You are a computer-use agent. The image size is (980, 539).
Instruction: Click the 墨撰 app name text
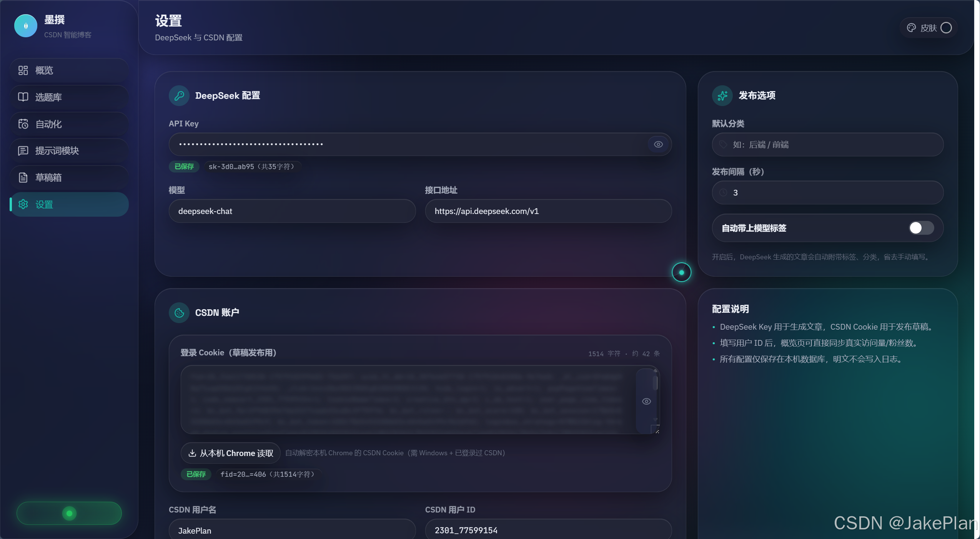coord(55,20)
